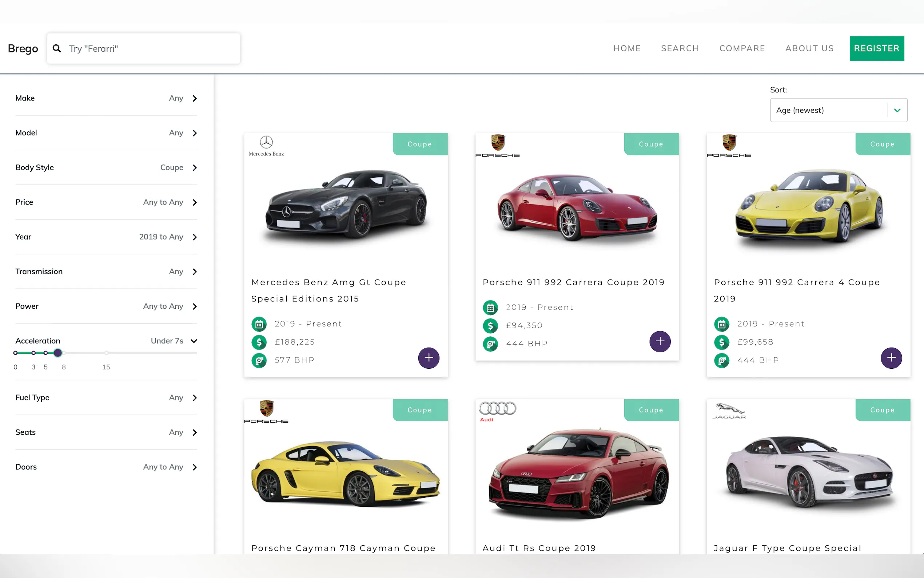
Task: Set acceleration slider to the 15 mark
Action: (x=107, y=353)
